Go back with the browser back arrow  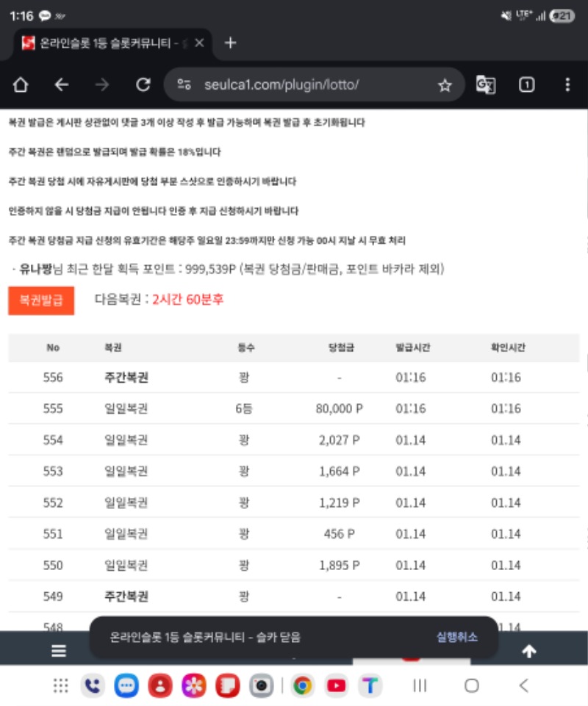click(62, 85)
